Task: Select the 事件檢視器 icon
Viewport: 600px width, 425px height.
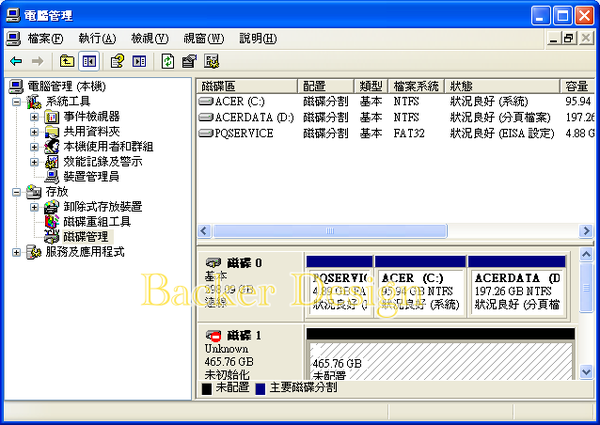Action: pos(52,116)
